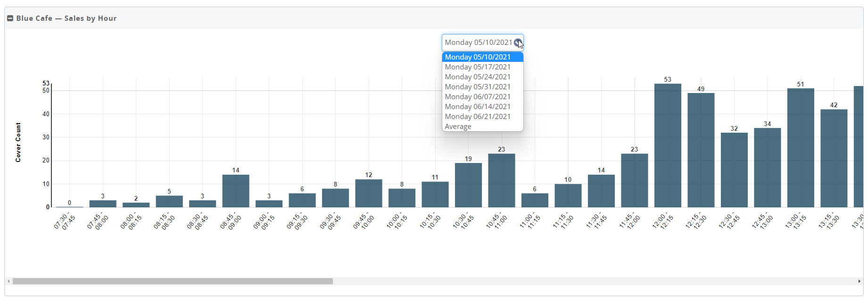Click the 12:00 - 12:15 bar showing 53

pos(668,145)
